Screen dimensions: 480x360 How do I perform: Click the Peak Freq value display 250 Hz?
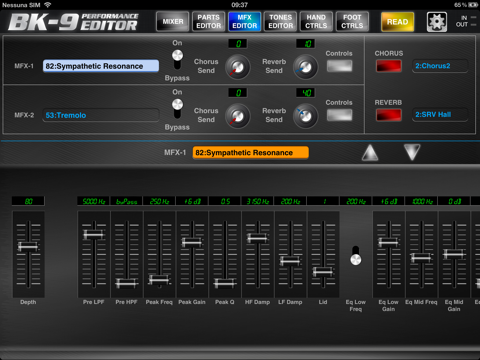coord(159,201)
